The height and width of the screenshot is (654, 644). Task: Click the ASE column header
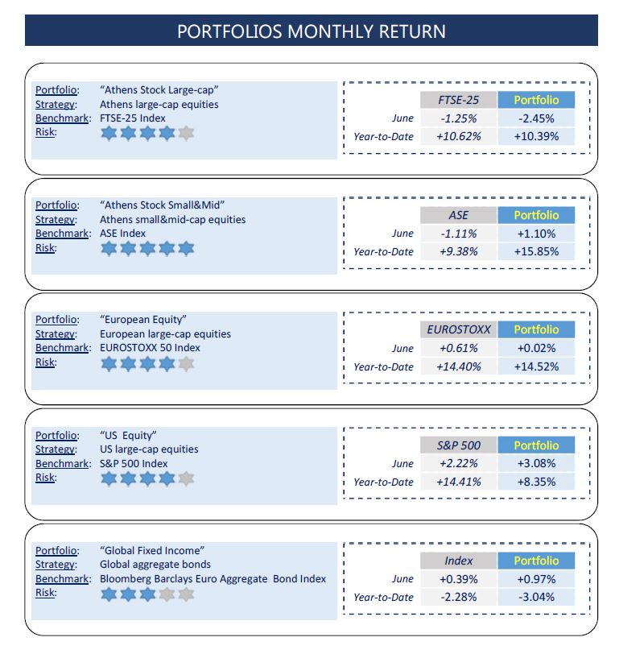coord(458,215)
